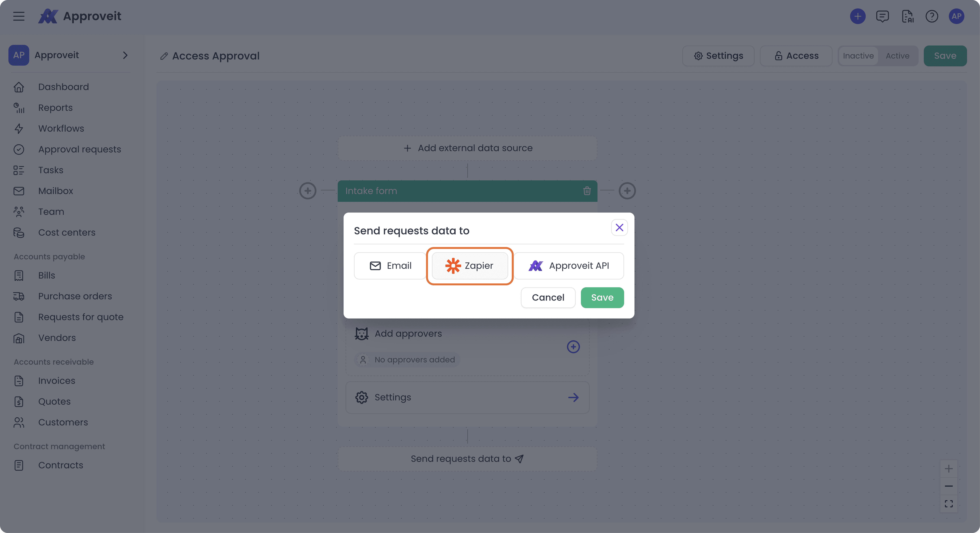Open Cost centers in the sidebar

67,233
